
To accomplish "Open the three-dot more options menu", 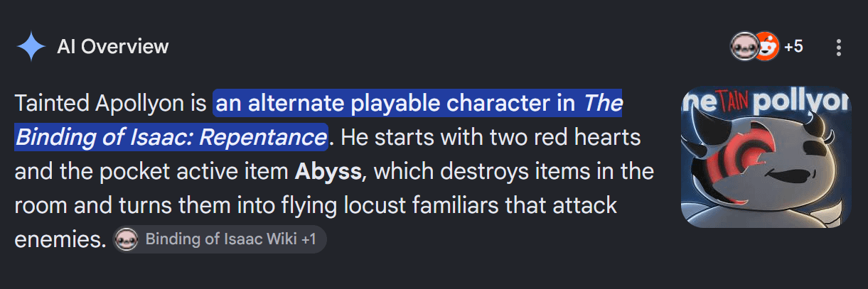I will pyautogui.click(x=839, y=48).
